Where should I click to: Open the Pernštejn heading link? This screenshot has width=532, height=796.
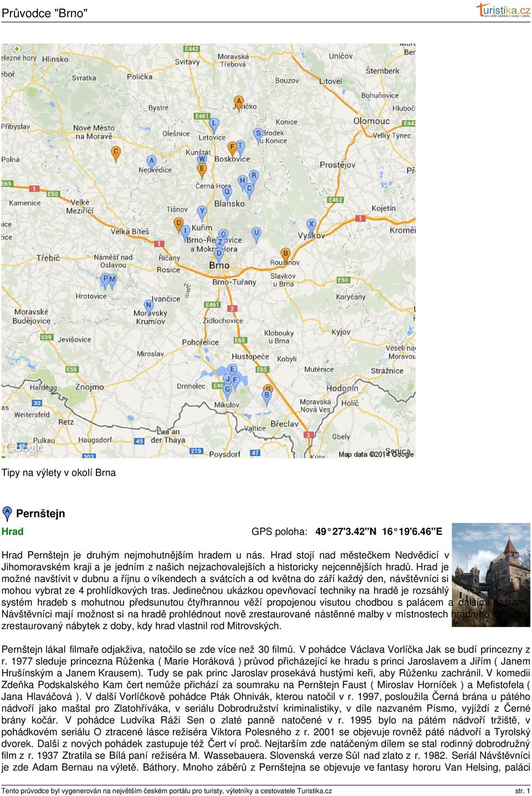click(40, 513)
